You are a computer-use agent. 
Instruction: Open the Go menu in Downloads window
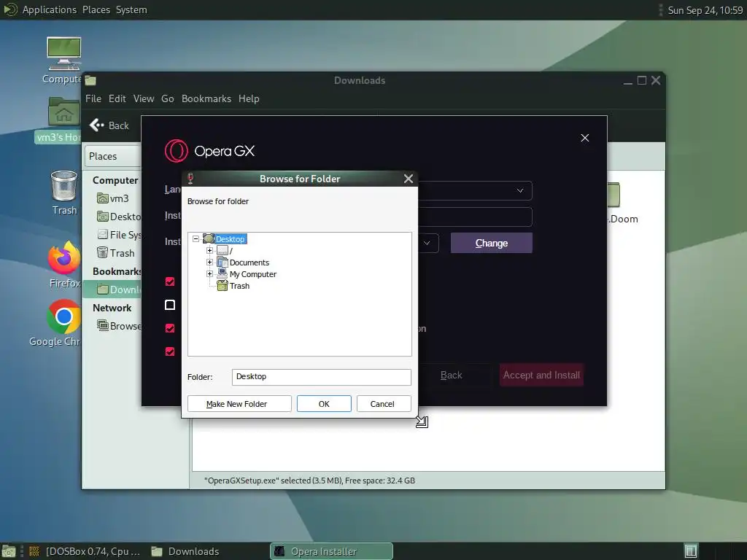168,98
